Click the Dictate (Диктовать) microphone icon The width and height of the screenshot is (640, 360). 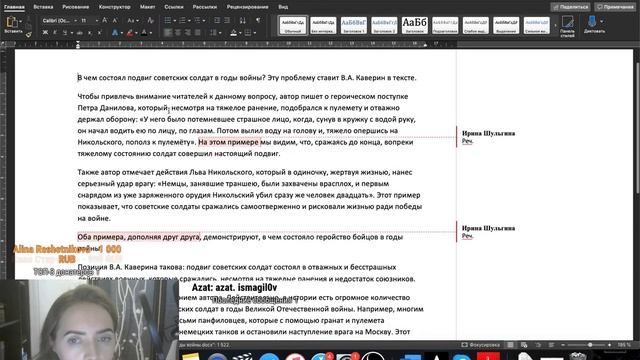(592, 24)
